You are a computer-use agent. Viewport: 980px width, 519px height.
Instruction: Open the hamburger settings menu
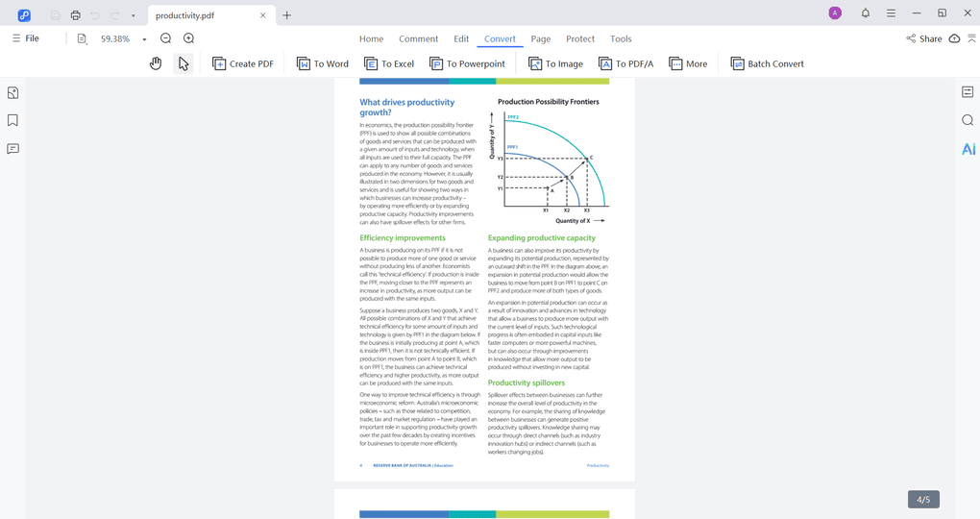(892, 13)
